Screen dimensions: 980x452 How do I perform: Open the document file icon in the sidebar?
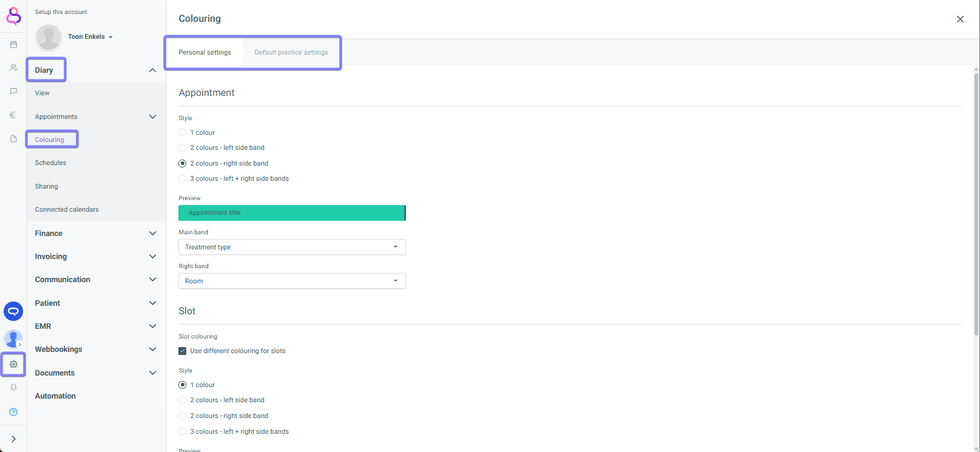(13, 138)
